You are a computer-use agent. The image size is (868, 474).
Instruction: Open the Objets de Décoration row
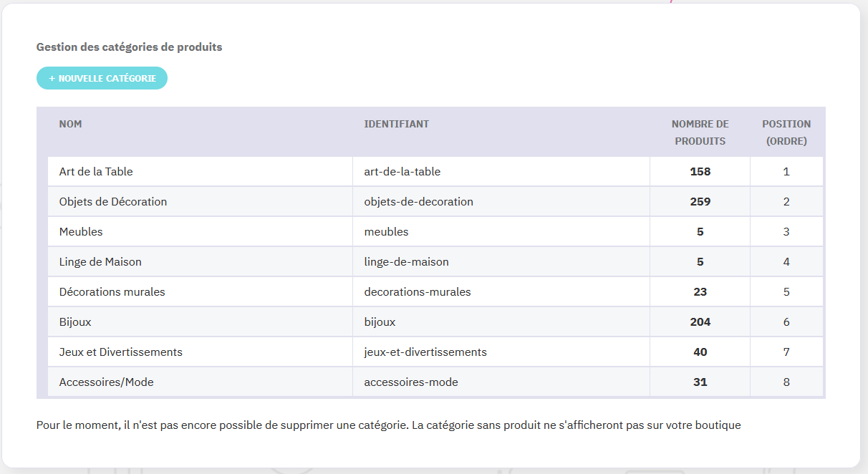113,202
